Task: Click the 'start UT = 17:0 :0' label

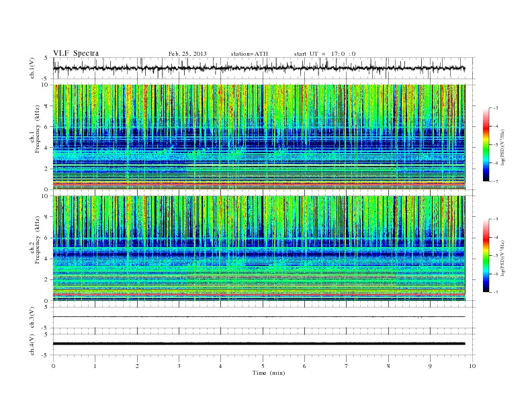Action: (324, 54)
